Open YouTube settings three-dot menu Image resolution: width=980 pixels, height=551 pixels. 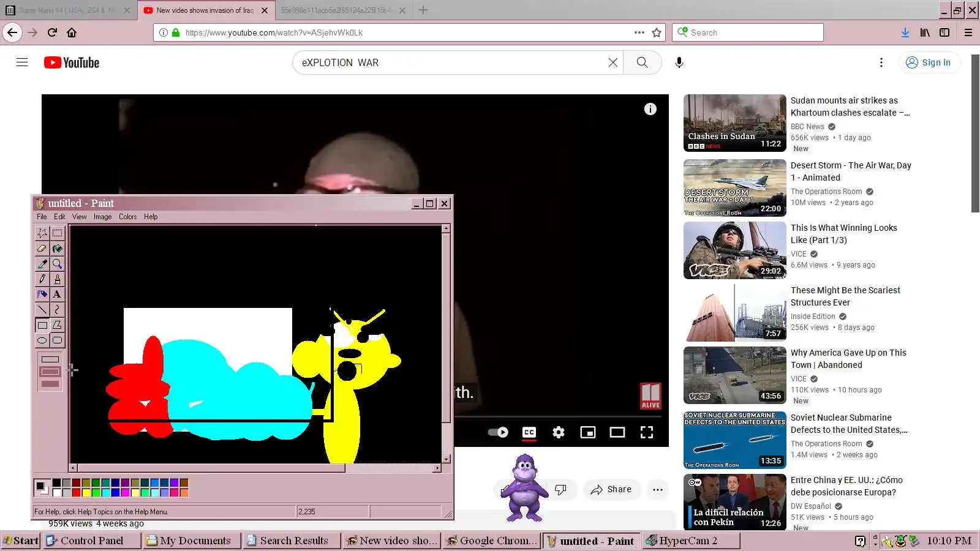coord(881,62)
